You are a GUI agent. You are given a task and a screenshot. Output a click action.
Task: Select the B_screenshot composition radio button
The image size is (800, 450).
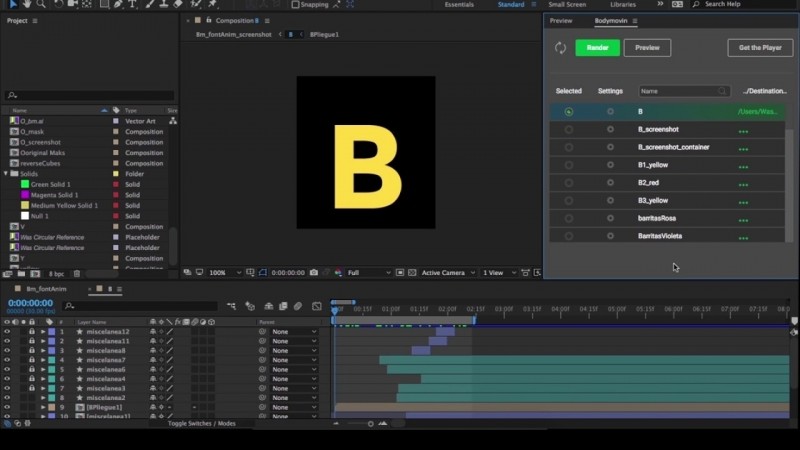click(x=569, y=130)
